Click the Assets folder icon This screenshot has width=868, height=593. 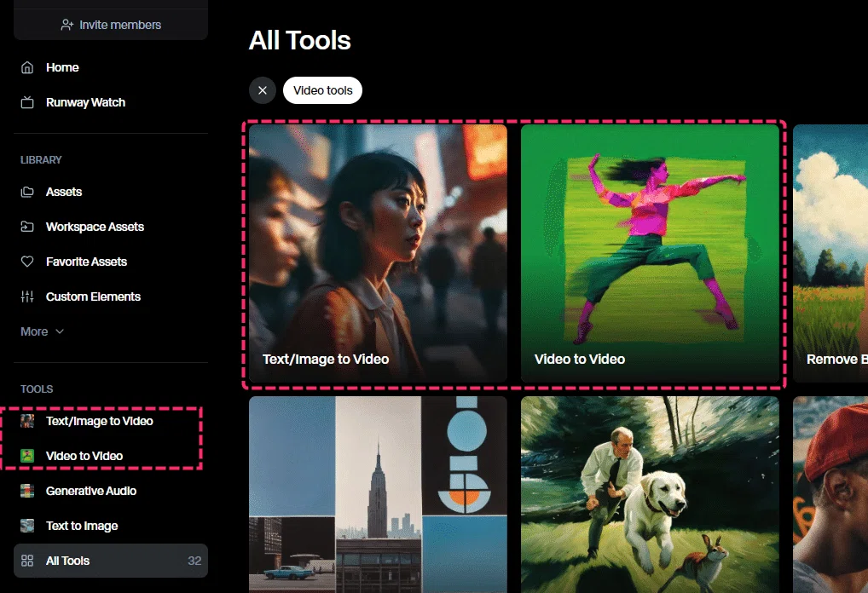coord(27,192)
